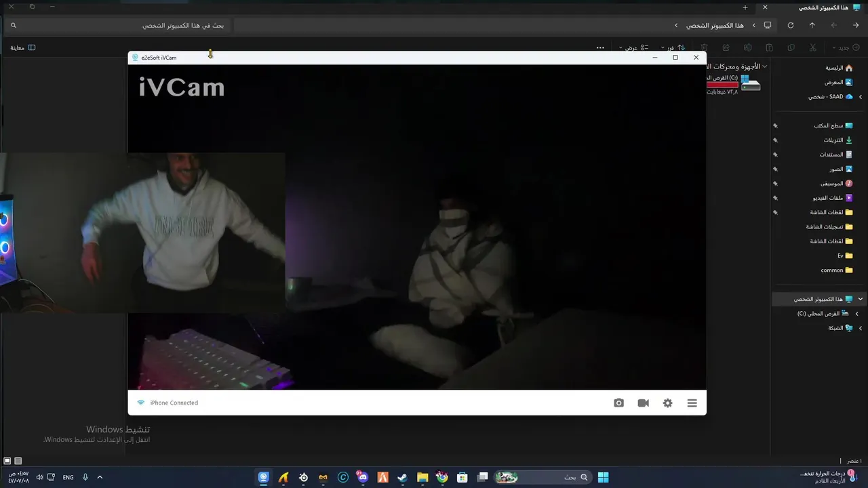Open 'التنزيلات' Downloads quick access folder
This screenshot has width=868, height=488.
838,140
